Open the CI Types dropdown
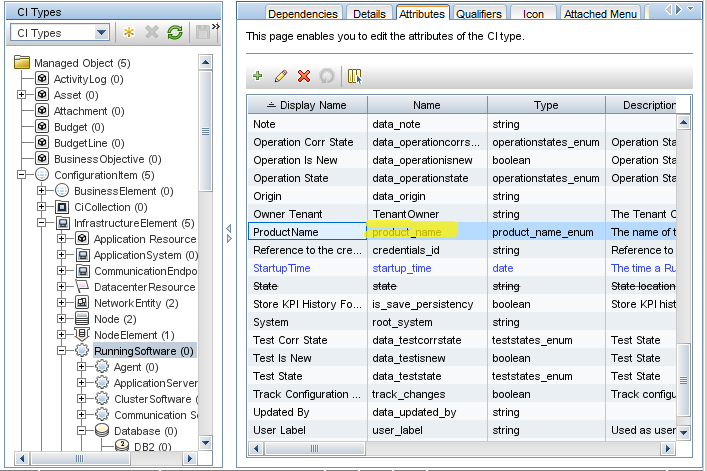The image size is (707, 471). pyautogui.click(x=101, y=33)
